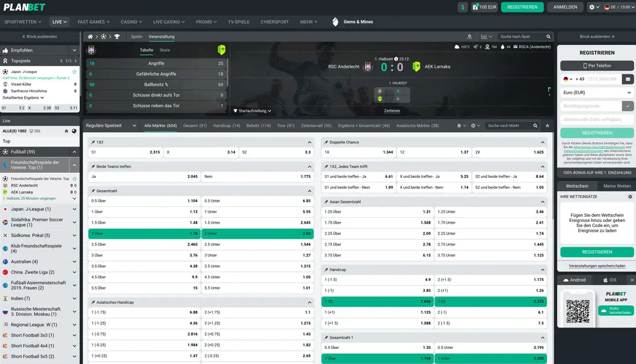Open the market settings gear icon
This screenshot has height=364, width=636.
(473, 125)
